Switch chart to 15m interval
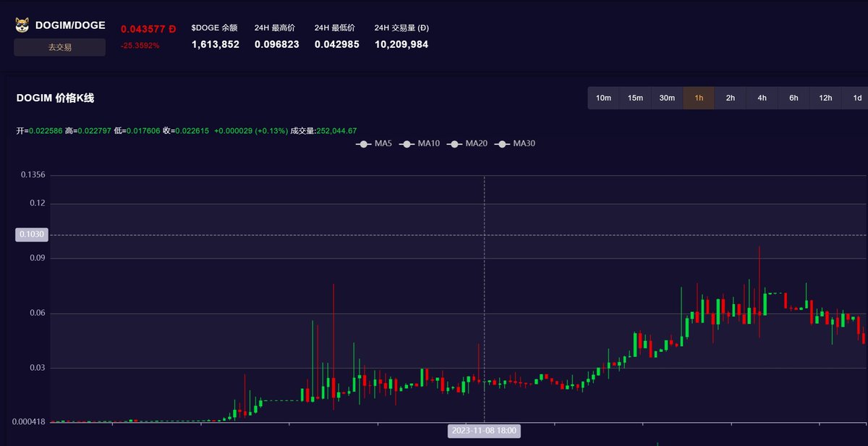Viewport: 868px width, 446px height. [635, 98]
